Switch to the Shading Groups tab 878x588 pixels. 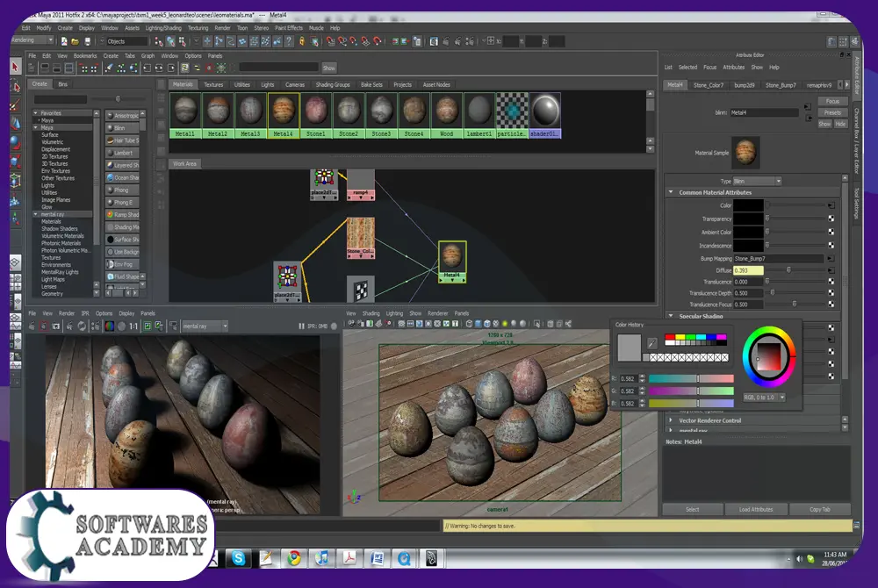pyautogui.click(x=333, y=85)
